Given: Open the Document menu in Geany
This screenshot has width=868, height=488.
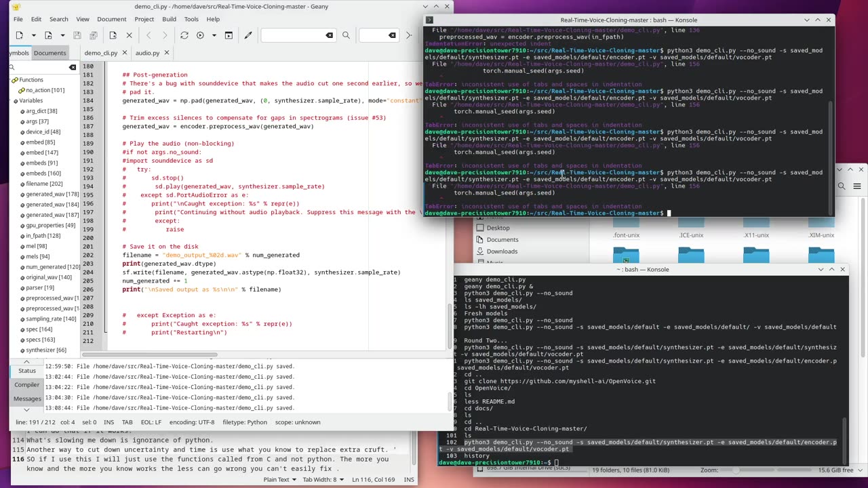Looking at the screenshot, I should (112, 19).
